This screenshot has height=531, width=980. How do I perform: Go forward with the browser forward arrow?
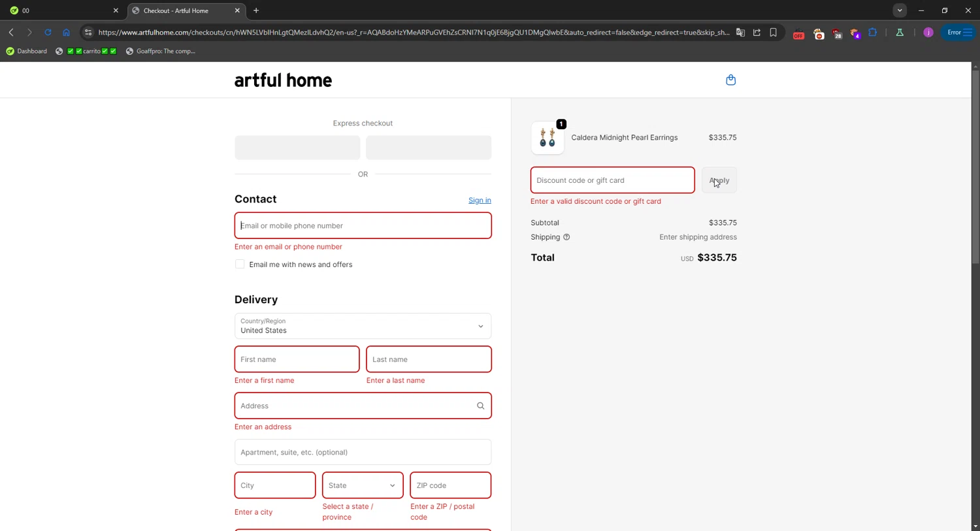[29, 32]
